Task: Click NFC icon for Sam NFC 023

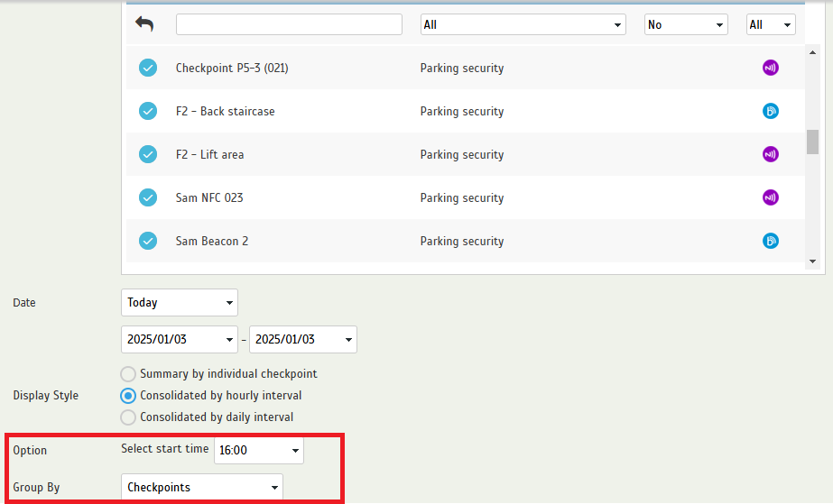Action: pos(771,197)
